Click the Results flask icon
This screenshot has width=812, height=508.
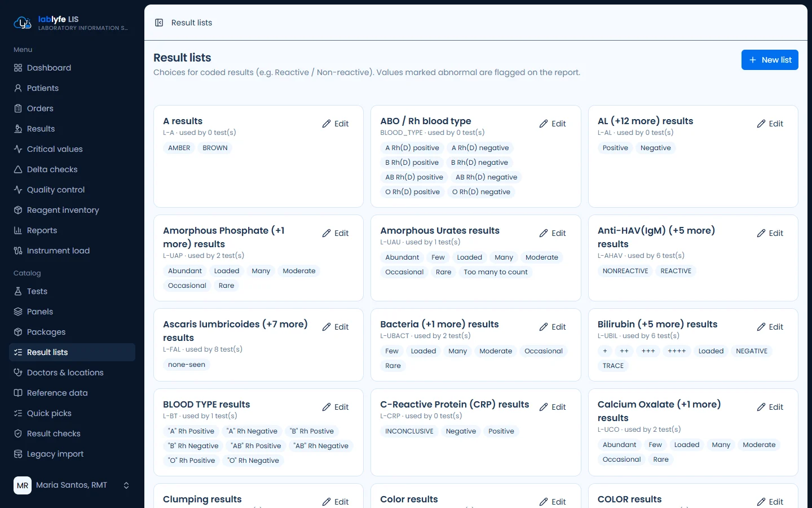pos(18,129)
